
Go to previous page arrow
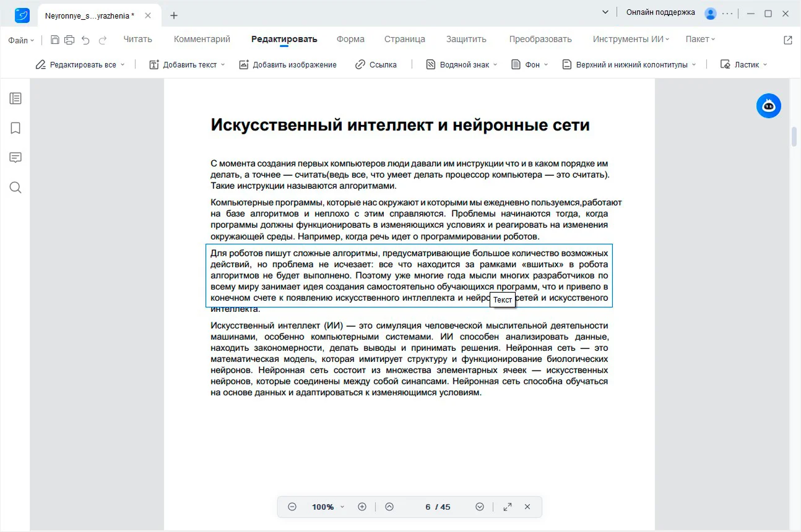[x=389, y=507]
